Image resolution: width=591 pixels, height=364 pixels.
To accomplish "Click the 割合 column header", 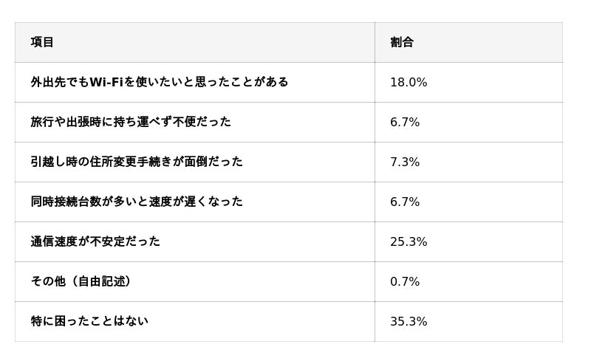I will [401, 42].
